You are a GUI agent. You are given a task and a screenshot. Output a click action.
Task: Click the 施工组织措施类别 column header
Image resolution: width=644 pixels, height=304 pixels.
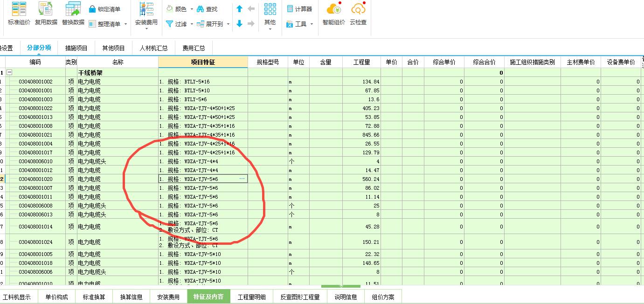click(x=532, y=62)
